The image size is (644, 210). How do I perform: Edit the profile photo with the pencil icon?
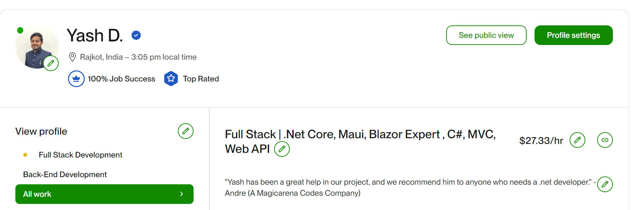tap(51, 63)
